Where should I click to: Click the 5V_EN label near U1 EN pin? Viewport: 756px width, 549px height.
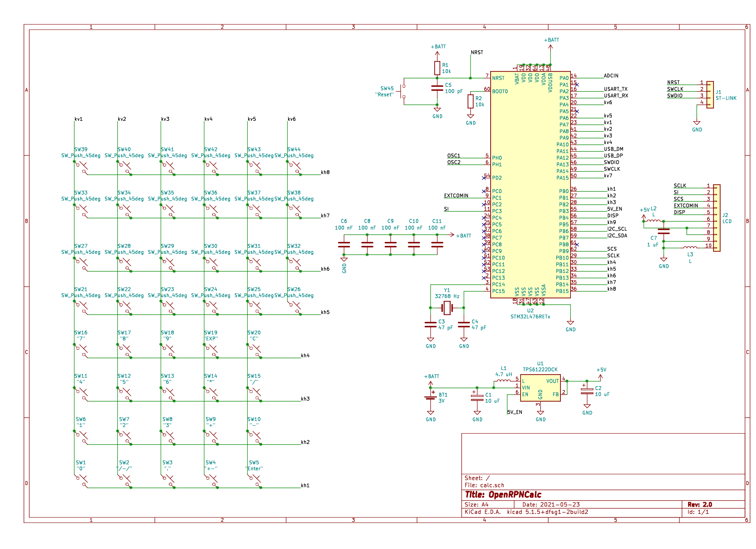(x=515, y=412)
